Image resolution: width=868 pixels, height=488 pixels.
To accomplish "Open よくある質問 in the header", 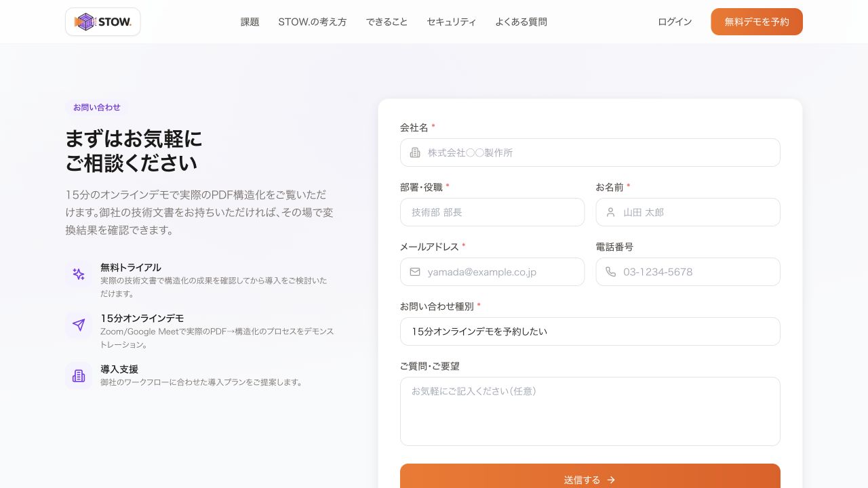I will point(521,22).
